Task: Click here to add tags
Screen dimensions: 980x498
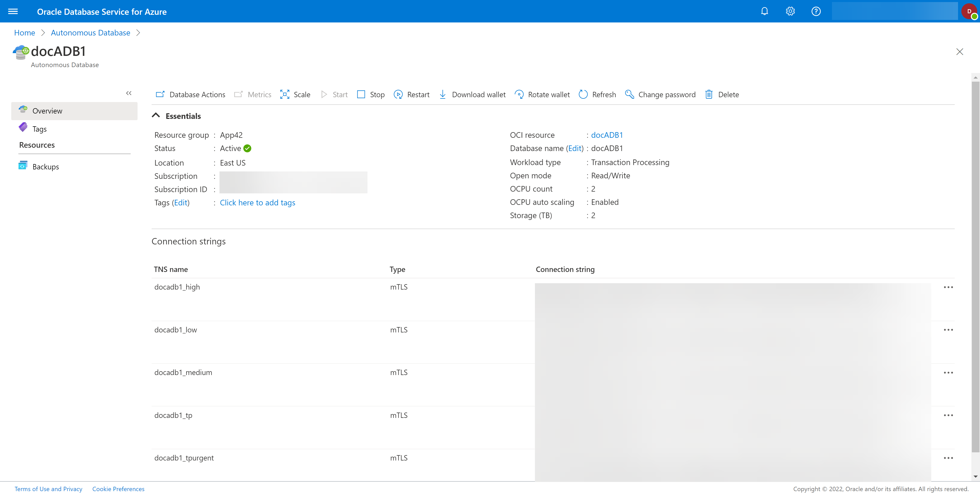Action: click(x=257, y=202)
